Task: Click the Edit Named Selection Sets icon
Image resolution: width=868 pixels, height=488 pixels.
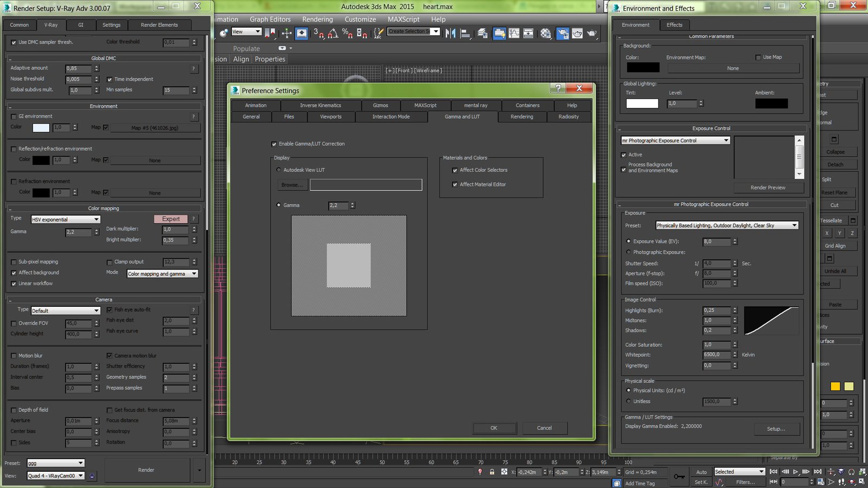Action: [x=378, y=34]
